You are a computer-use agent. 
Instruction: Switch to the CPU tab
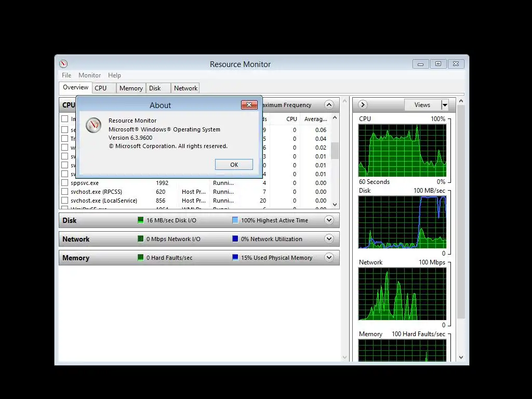click(x=104, y=88)
